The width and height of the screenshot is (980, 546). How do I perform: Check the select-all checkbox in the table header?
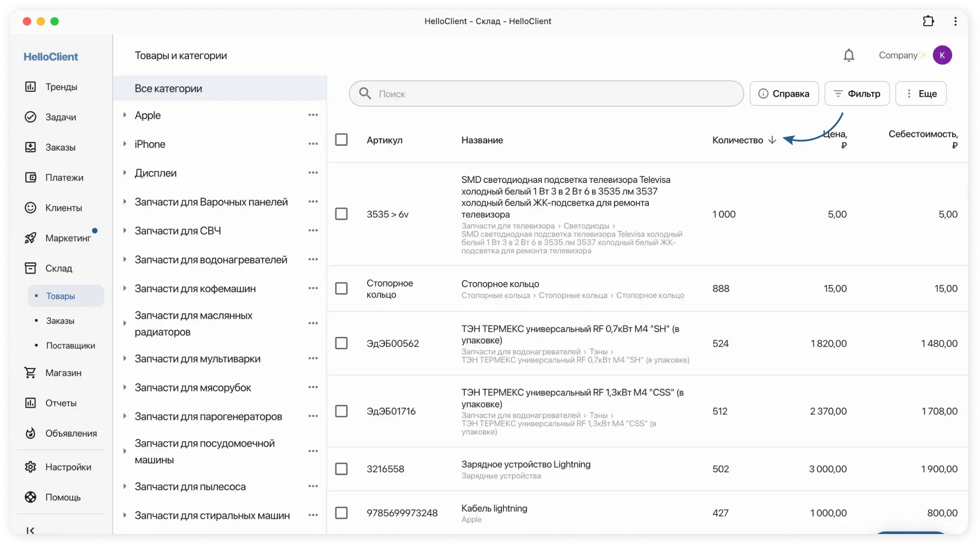[341, 139]
